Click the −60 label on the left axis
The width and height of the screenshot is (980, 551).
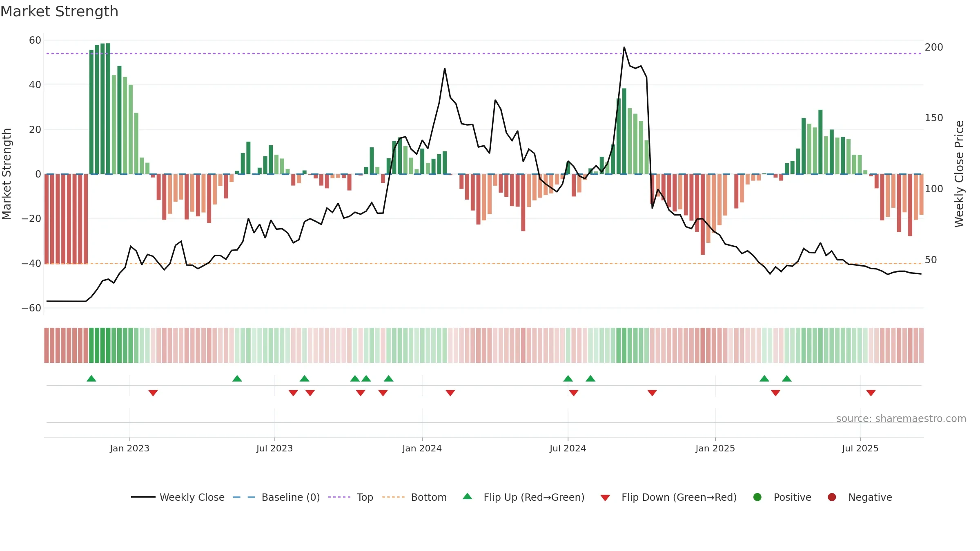coord(31,308)
